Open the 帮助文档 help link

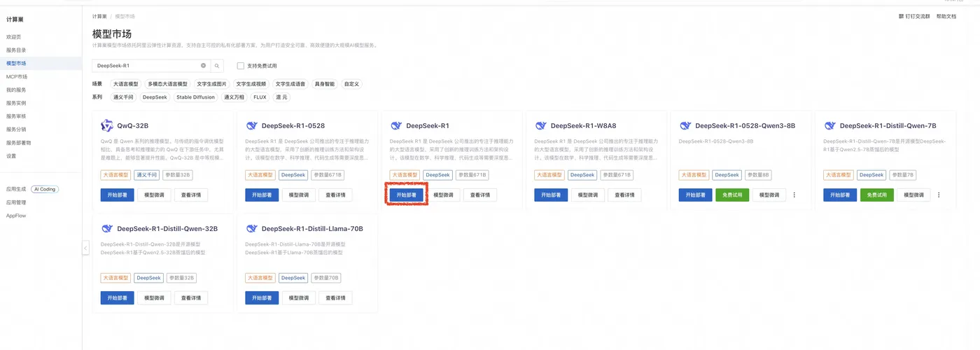946,16
